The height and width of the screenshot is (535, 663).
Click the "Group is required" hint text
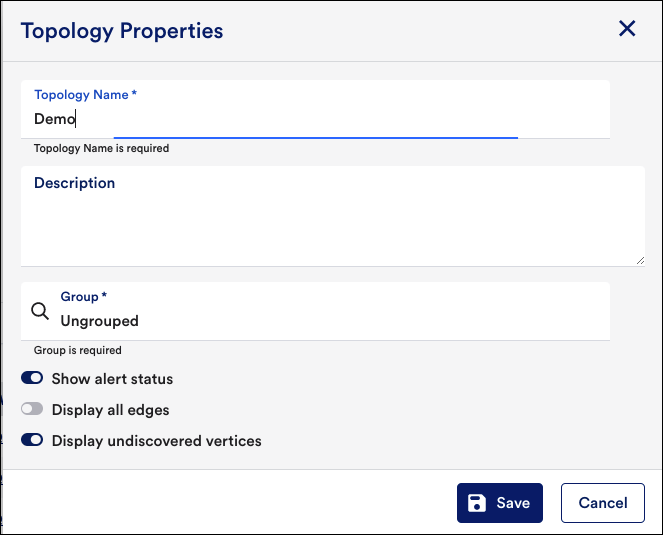click(78, 350)
